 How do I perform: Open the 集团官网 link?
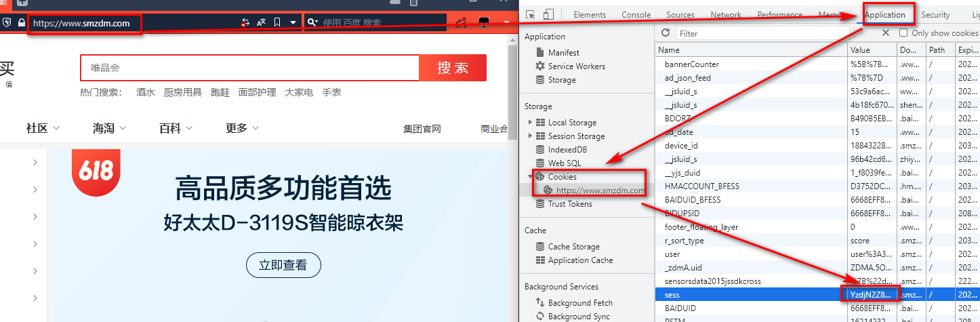point(422,129)
